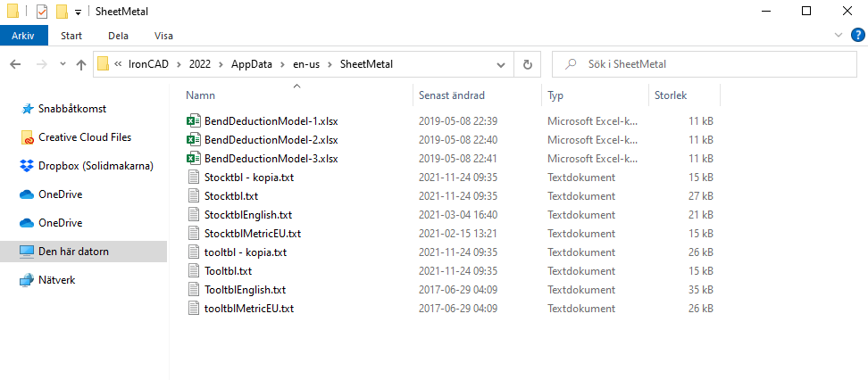
Task: Sort files by the Storlek column
Action: [671, 95]
